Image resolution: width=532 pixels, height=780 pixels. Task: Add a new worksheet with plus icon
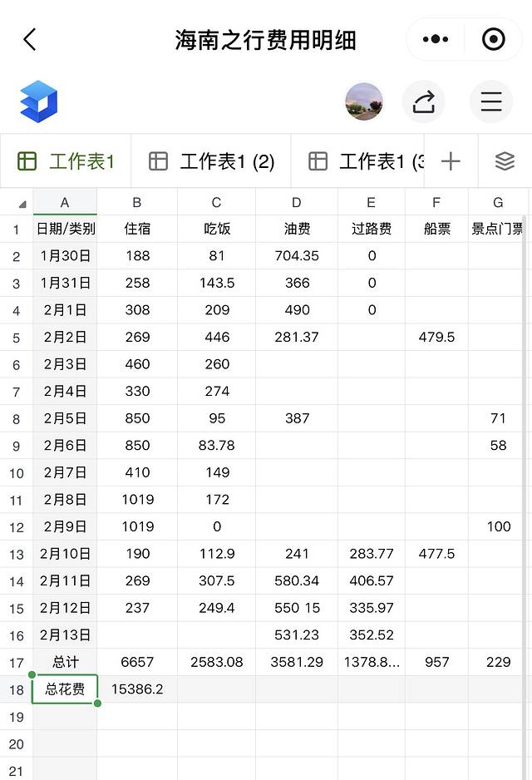coord(451,161)
